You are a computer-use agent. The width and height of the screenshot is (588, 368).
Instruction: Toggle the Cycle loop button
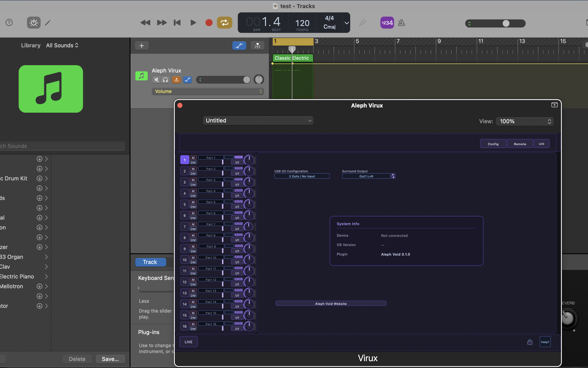[225, 23]
